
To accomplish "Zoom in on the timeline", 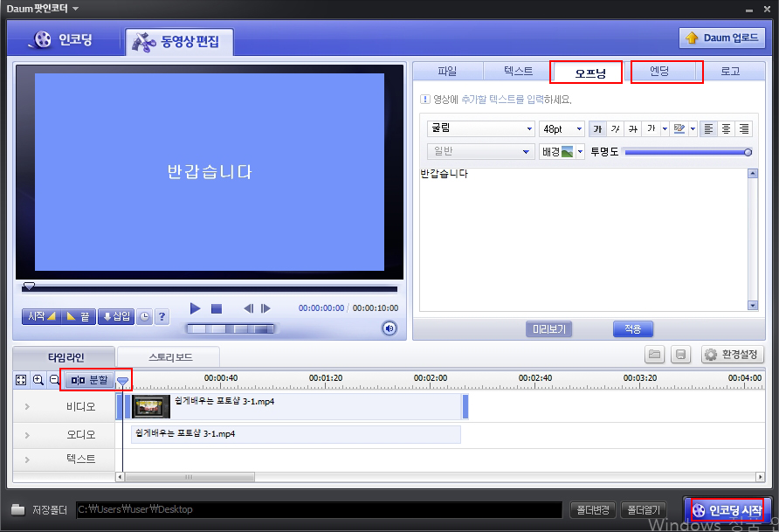I will click(x=38, y=381).
